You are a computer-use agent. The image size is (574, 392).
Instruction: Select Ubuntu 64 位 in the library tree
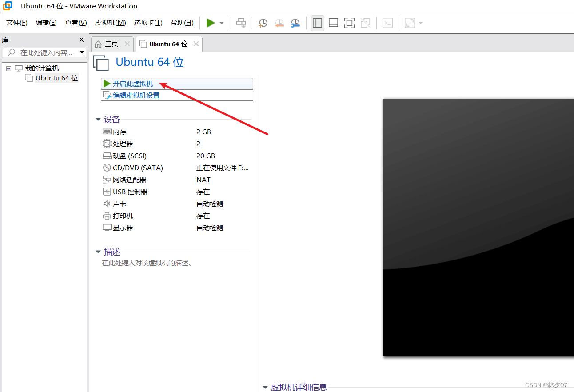(56, 78)
